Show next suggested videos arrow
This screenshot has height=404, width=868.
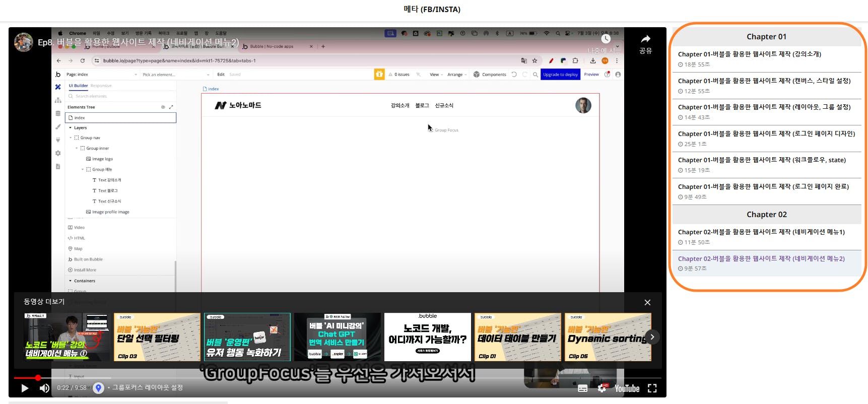(652, 337)
